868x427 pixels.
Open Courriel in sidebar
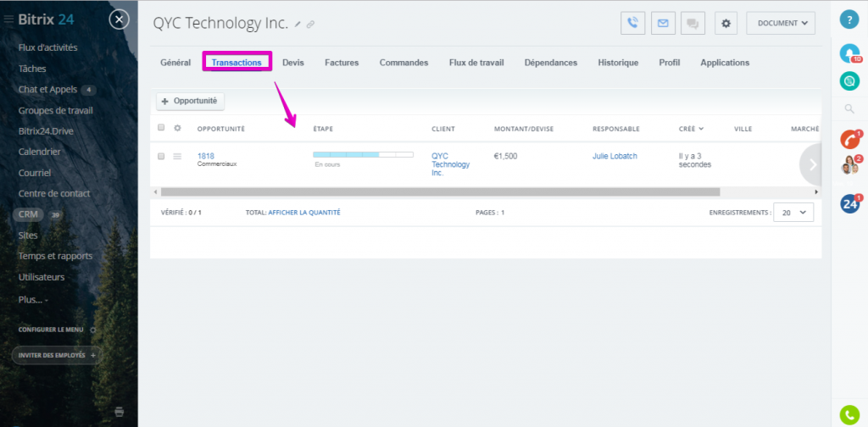pos(34,173)
